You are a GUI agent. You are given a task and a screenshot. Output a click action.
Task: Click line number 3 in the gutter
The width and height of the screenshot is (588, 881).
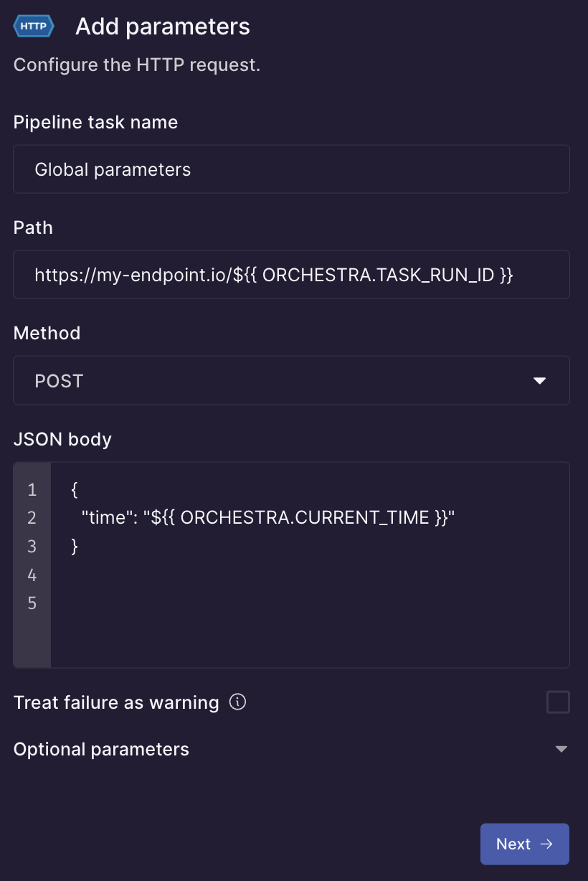[32, 546]
